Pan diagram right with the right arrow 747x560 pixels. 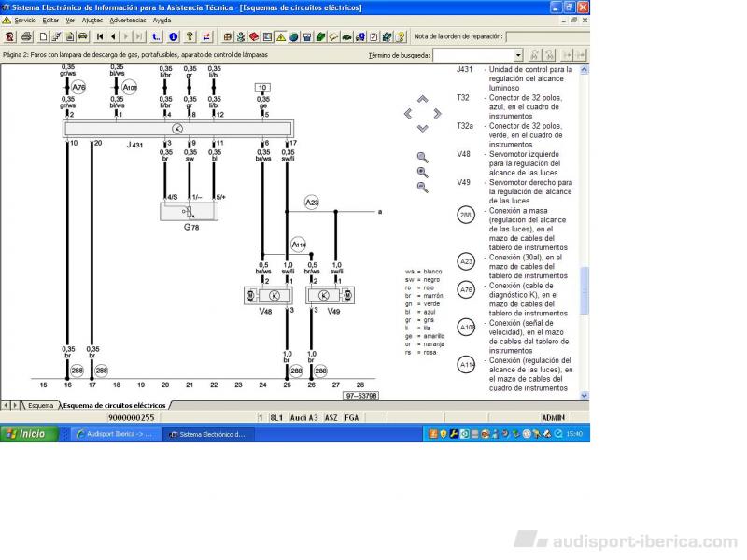point(437,114)
